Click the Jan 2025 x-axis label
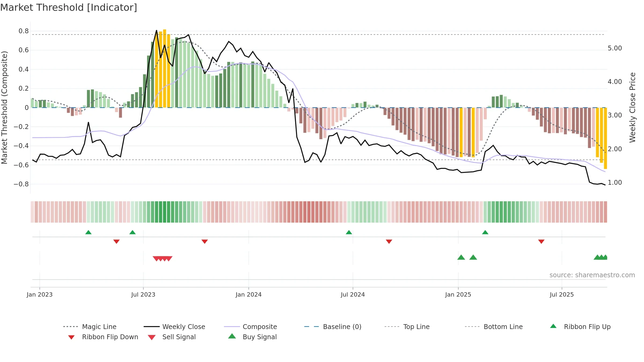The height and width of the screenshot is (362, 644). 458,294
